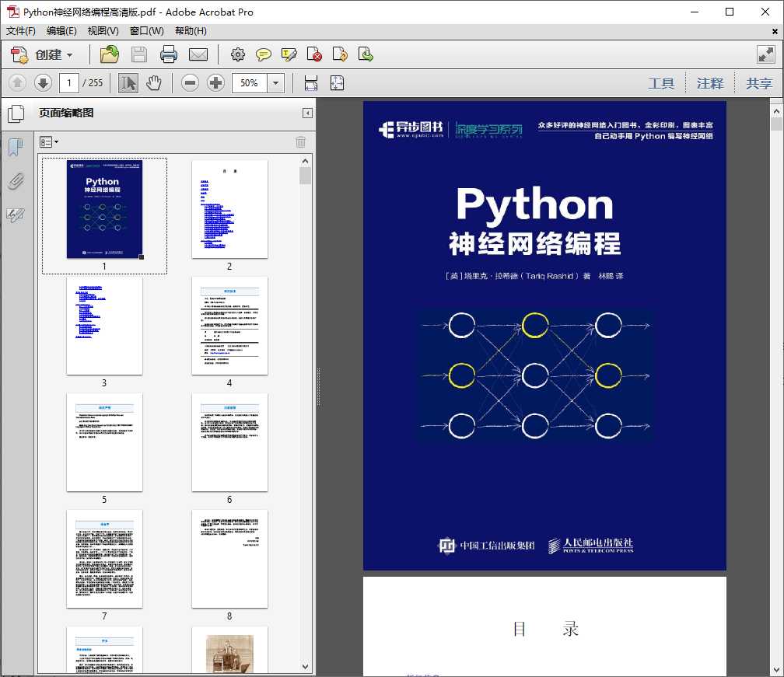Image resolution: width=784 pixels, height=677 pixels.
Task: Select page 3 thumbnail
Action: click(104, 326)
